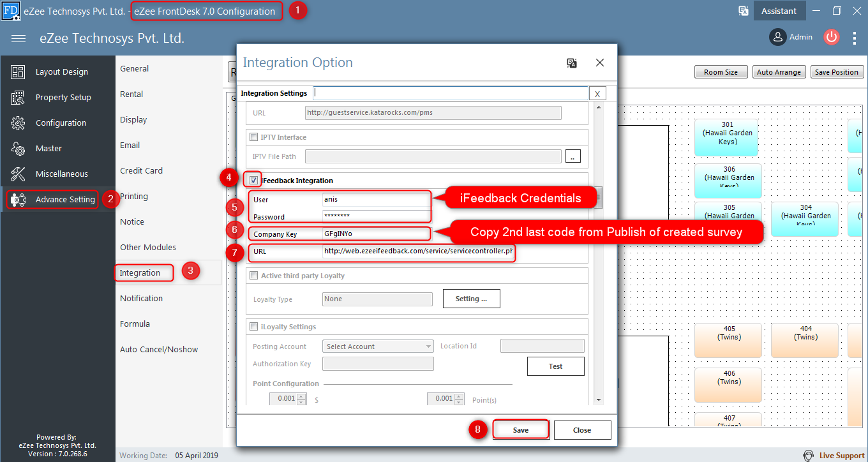
Task: Click the Authorization Key field
Action: [x=378, y=364]
